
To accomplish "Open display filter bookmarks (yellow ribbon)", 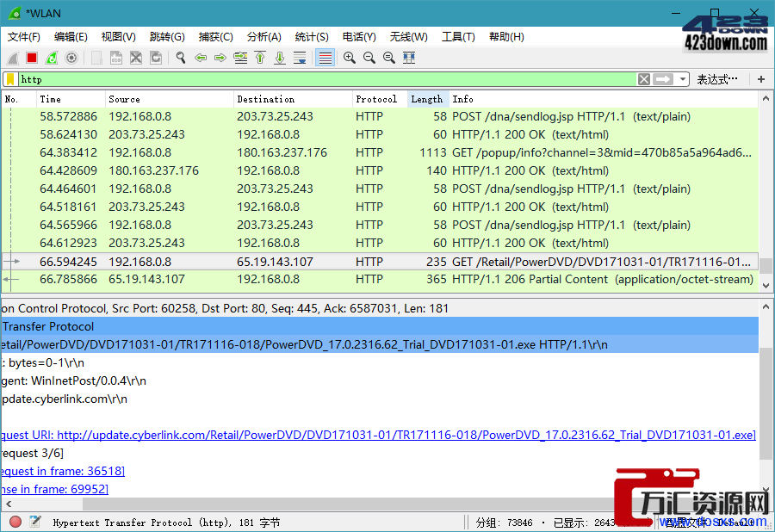I will (10, 79).
